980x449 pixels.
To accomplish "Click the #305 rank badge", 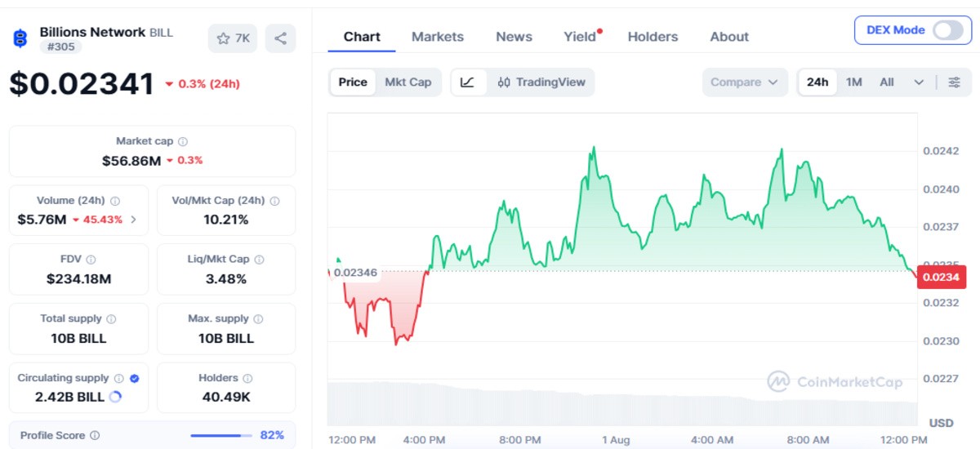I will tap(60, 47).
